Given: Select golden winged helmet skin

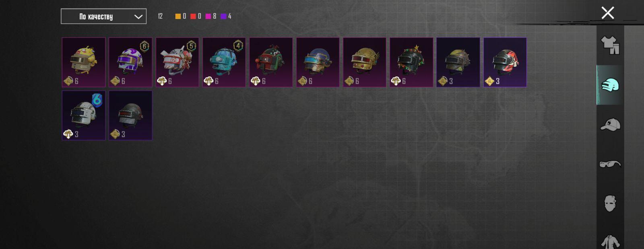Looking at the screenshot, I should click(x=365, y=62).
